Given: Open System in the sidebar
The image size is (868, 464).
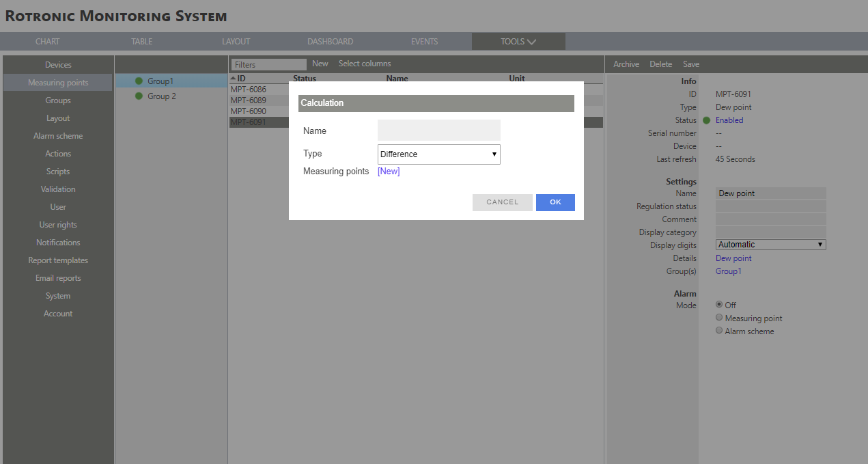Looking at the screenshot, I should [x=58, y=296].
